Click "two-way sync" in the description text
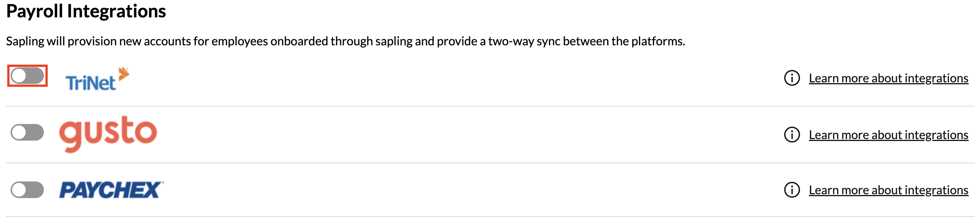The height and width of the screenshot is (223, 980). coord(524,41)
